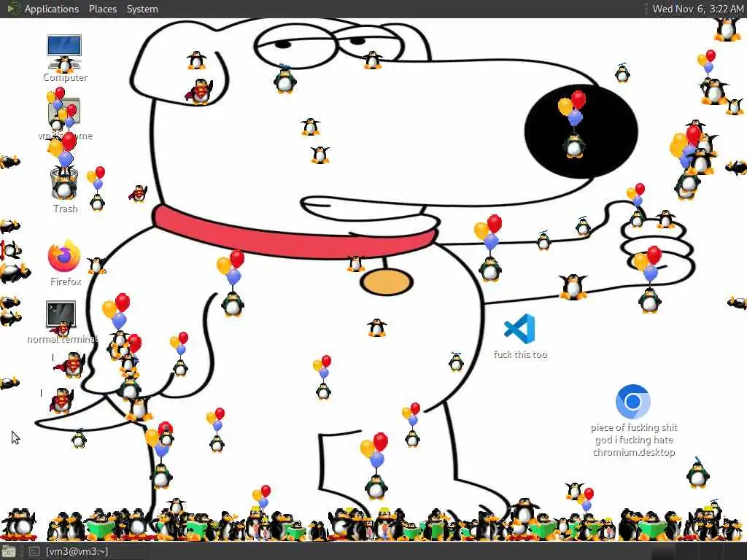Click the "normal terminal" label text
This screenshot has width=747, height=560.
63,340
